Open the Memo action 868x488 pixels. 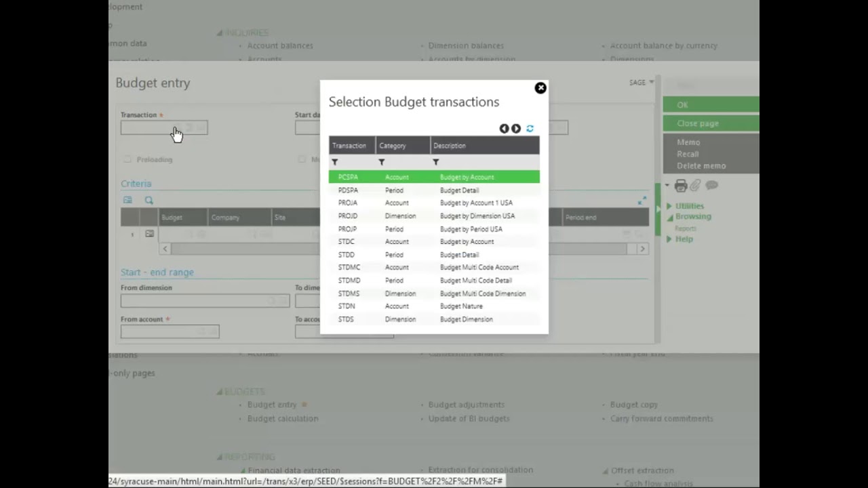click(x=688, y=142)
